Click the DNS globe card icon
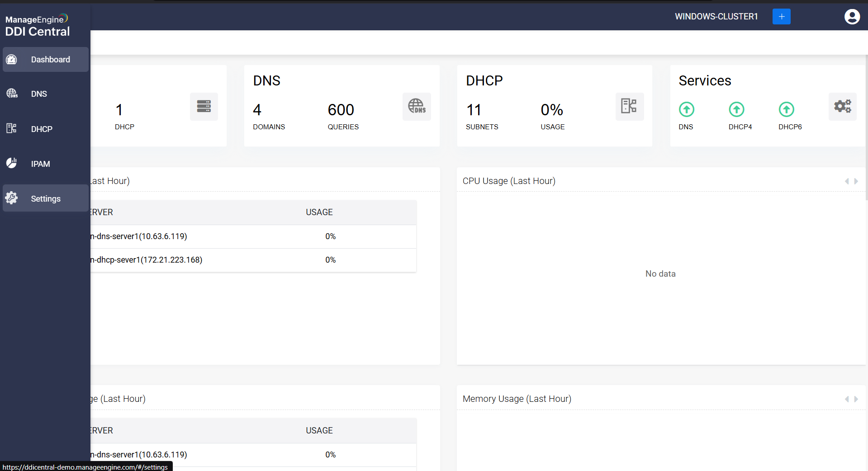Viewport: 868px width, 471px height. coord(417,107)
